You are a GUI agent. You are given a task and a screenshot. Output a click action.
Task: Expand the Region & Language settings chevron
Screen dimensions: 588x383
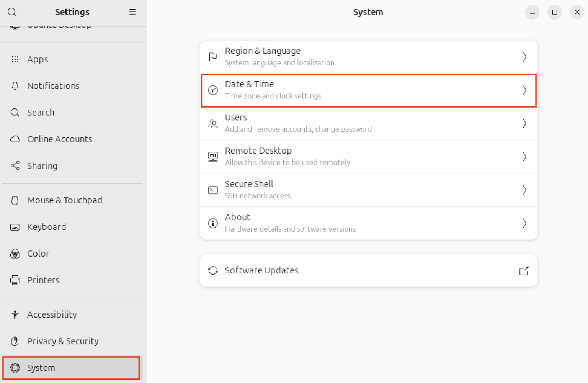[524, 57]
